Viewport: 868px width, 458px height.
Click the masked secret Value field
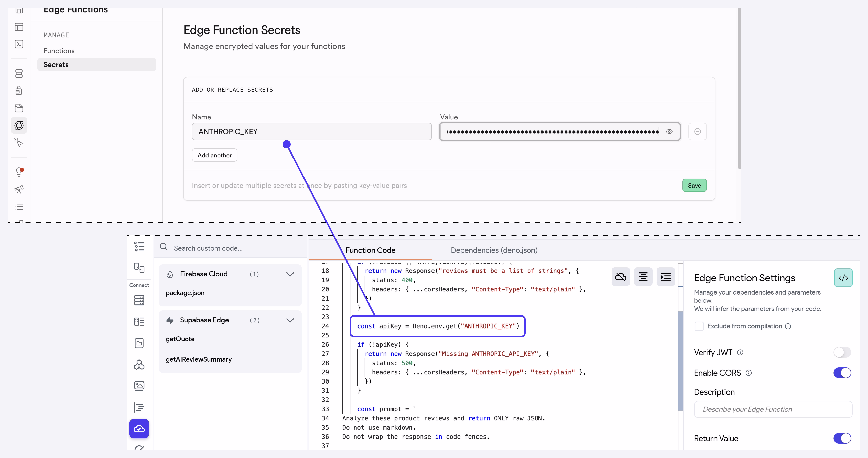(x=560, y=132)
